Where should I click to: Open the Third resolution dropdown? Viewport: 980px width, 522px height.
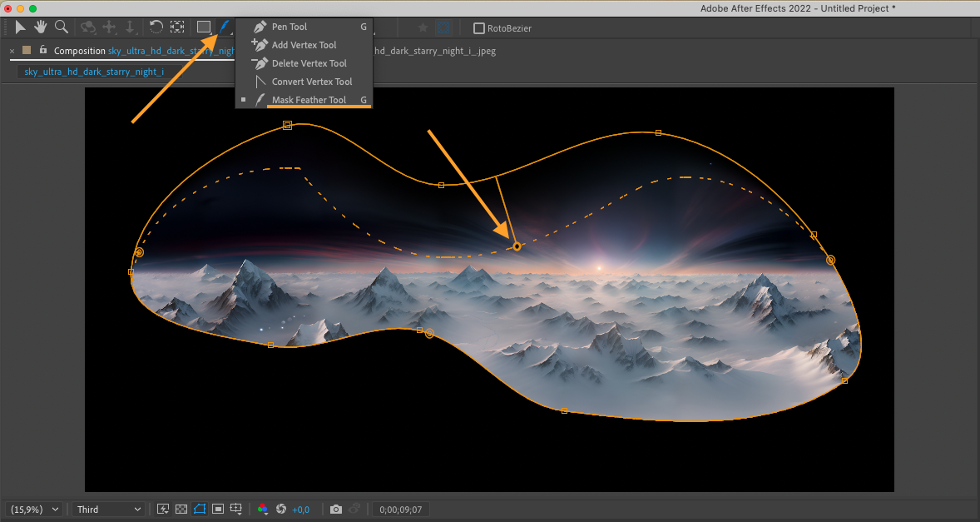click(x=109, y=510)
